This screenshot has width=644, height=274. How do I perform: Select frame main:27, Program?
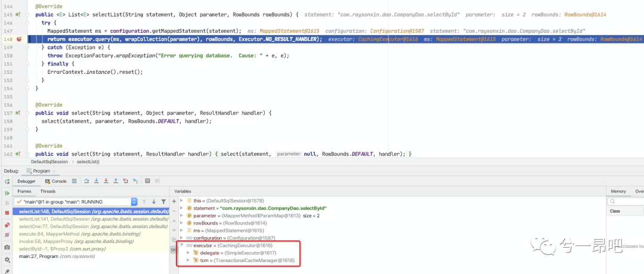point(91,256)
